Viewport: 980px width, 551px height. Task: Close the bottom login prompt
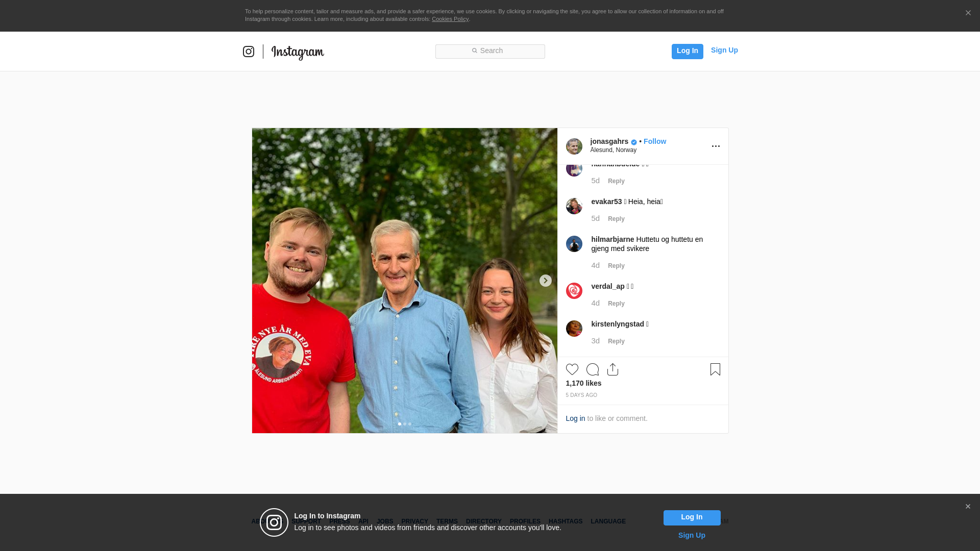[968, 507]
